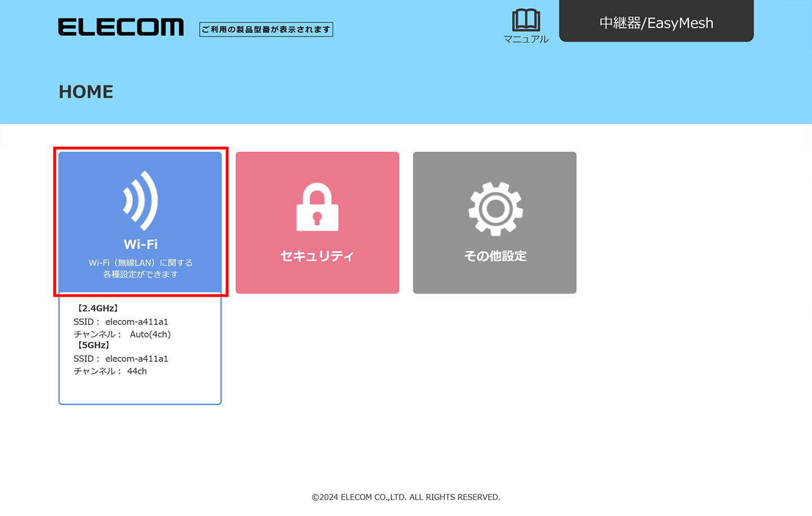The image size is (812, 516).
Task: Click the 【2.4GHz】 band heading
Action: pos(97,308)
